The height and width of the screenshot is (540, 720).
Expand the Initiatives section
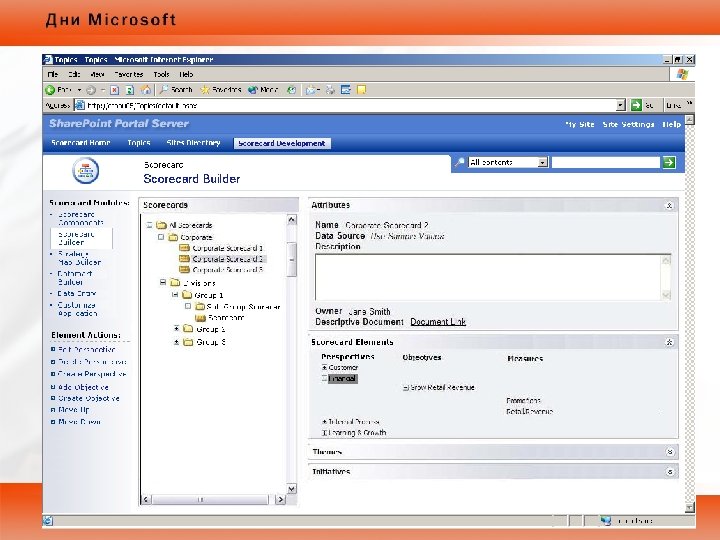point(669,472)
